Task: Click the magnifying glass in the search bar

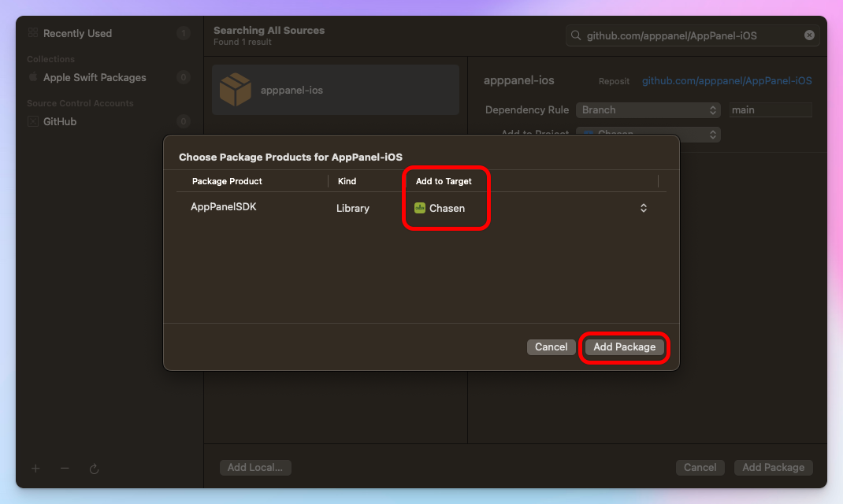Action: (576, 35)
